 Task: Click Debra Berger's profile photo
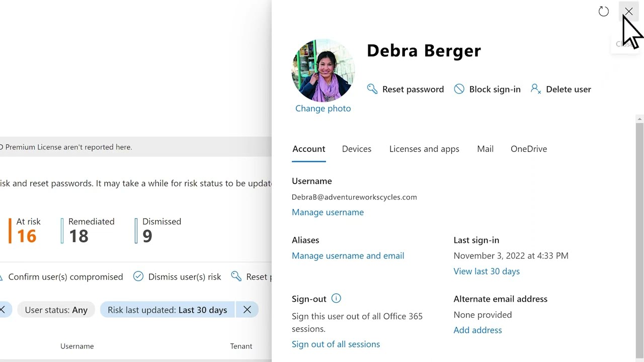coord(323,70)
